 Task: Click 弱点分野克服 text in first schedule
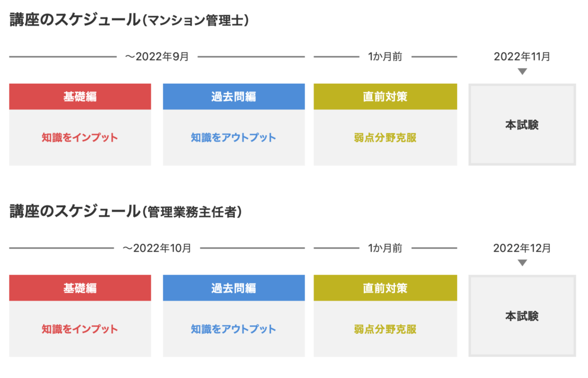385,138
